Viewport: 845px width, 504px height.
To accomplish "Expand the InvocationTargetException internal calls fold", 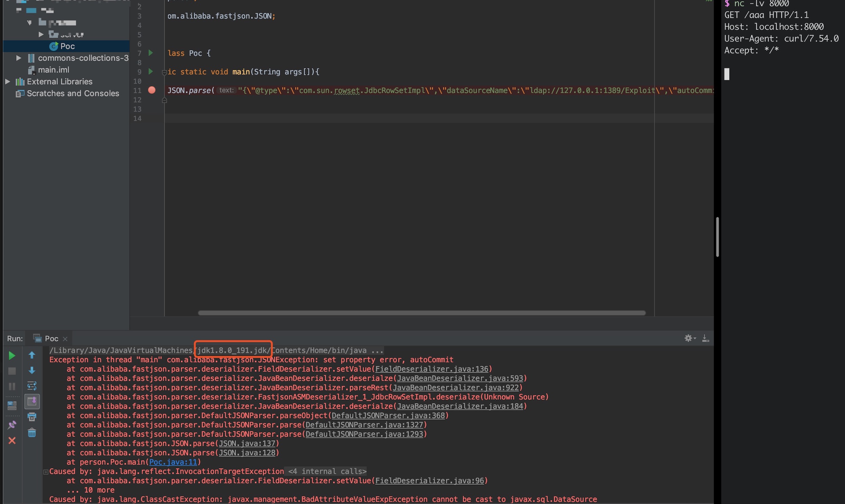I will [45, 472].
